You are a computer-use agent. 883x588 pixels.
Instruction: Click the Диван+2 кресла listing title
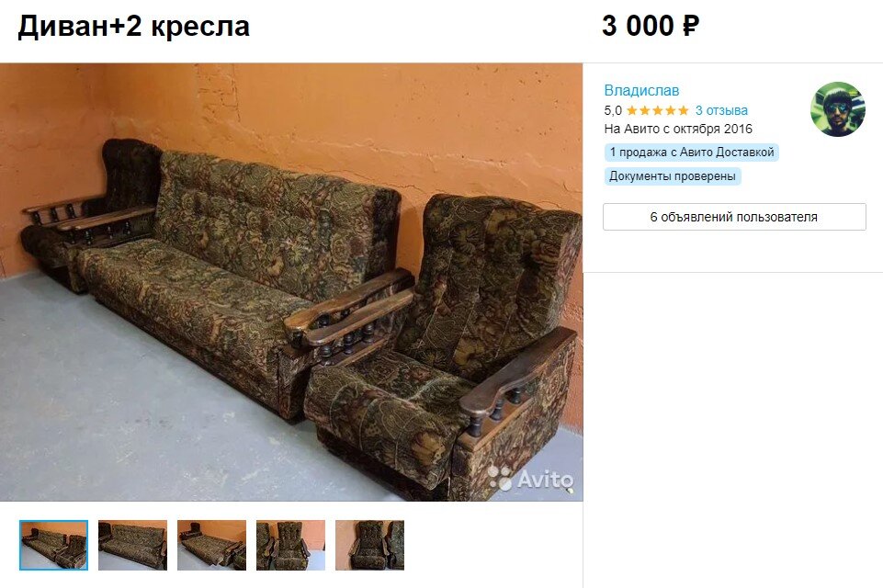click(133, 27)
